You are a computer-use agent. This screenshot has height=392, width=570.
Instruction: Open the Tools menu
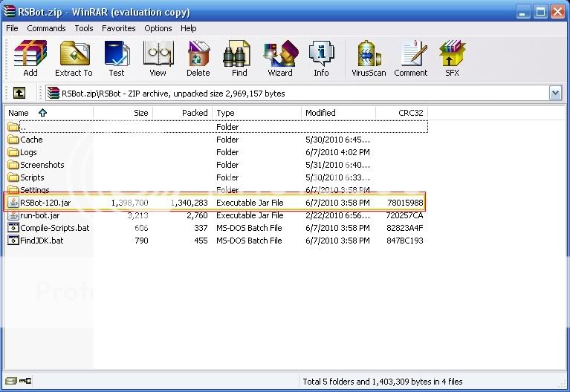tap(84, 28)
